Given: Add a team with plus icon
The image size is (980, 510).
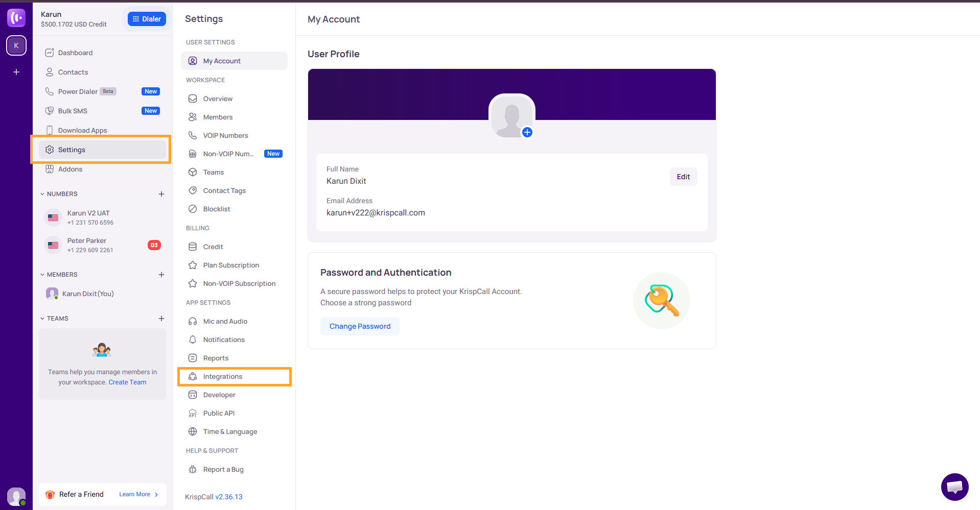Looking at the screenshot, I should point(161,319).
